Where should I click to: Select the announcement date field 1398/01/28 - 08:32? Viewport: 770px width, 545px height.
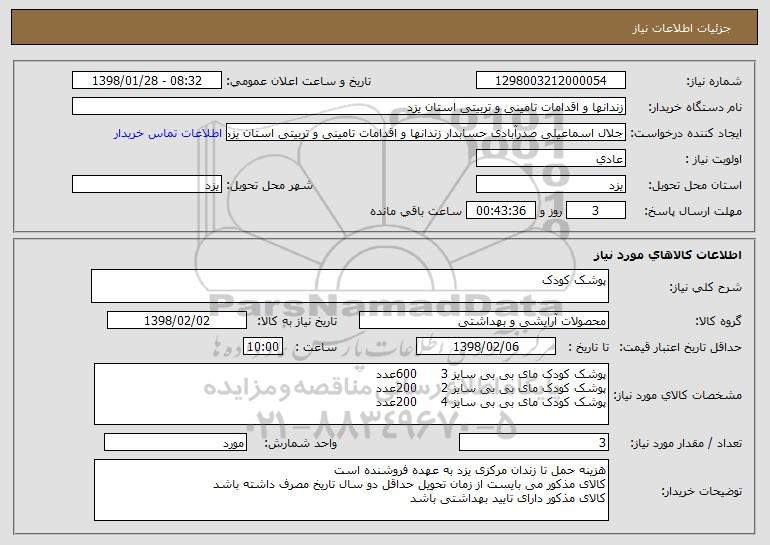pyautogui.click(x=147, y=81)
